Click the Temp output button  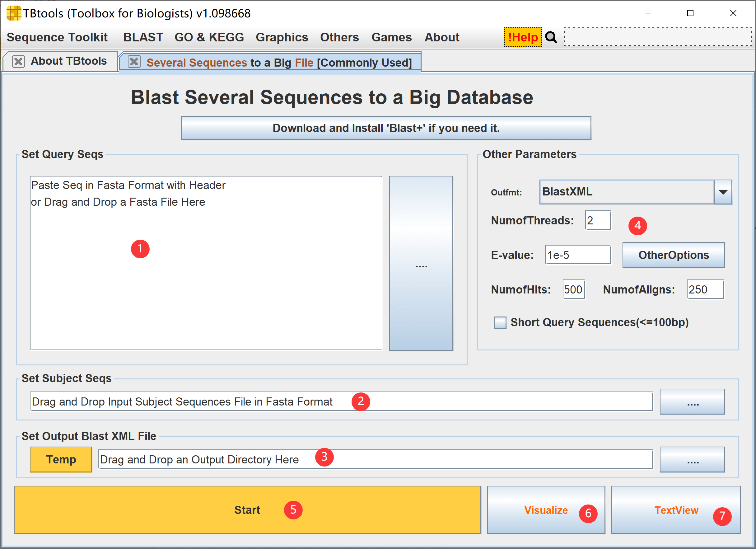[61, 459]
